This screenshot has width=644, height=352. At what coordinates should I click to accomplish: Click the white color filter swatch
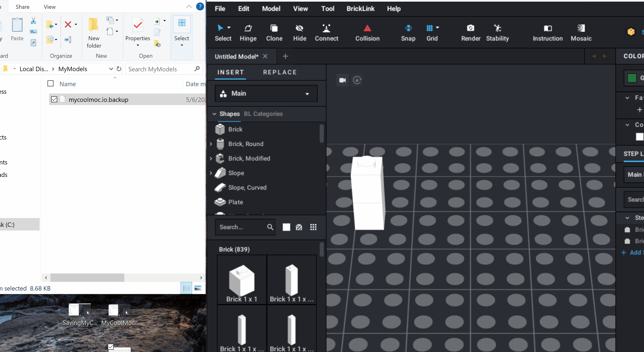286,227
